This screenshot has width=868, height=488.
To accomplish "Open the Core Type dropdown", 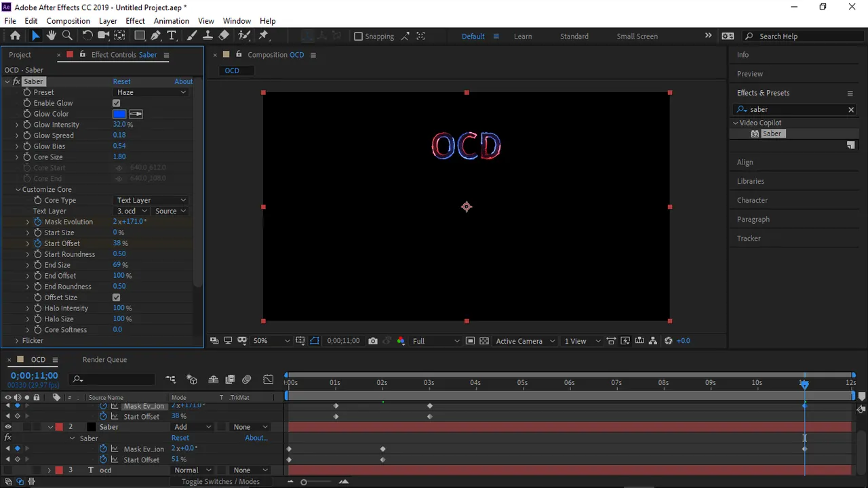I will coord(151,201).
